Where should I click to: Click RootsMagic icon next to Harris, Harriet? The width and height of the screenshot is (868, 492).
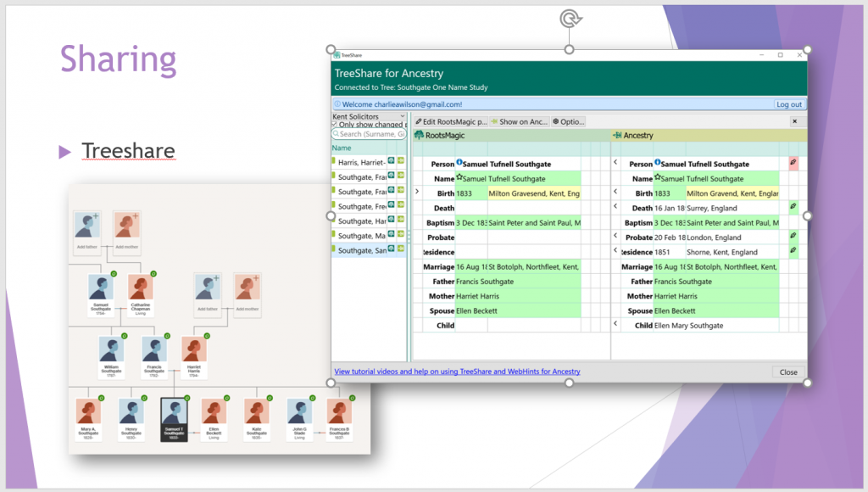click(x=391, y=161)
